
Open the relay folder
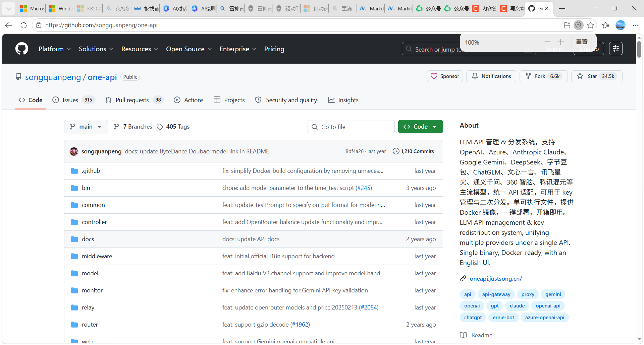pos(88,307)
